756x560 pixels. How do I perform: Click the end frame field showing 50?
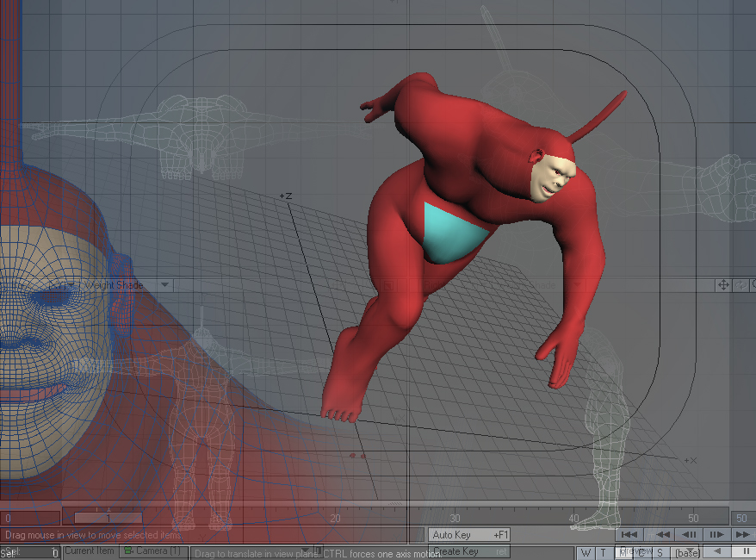(742, 518)
